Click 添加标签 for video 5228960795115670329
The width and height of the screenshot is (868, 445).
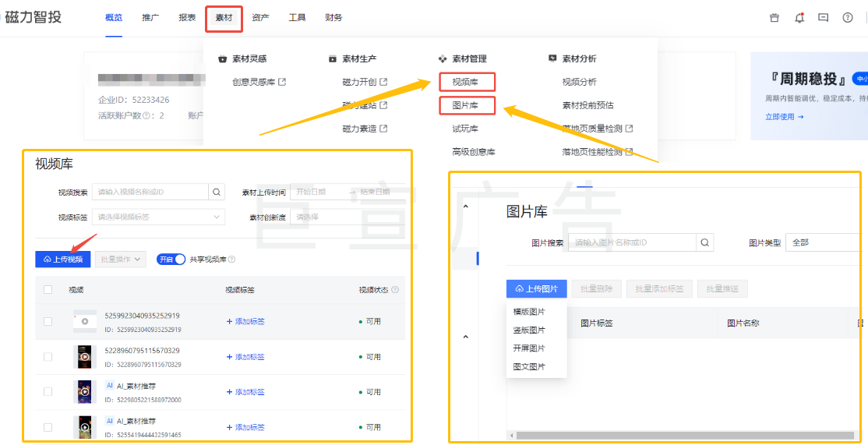coord(245,356)
